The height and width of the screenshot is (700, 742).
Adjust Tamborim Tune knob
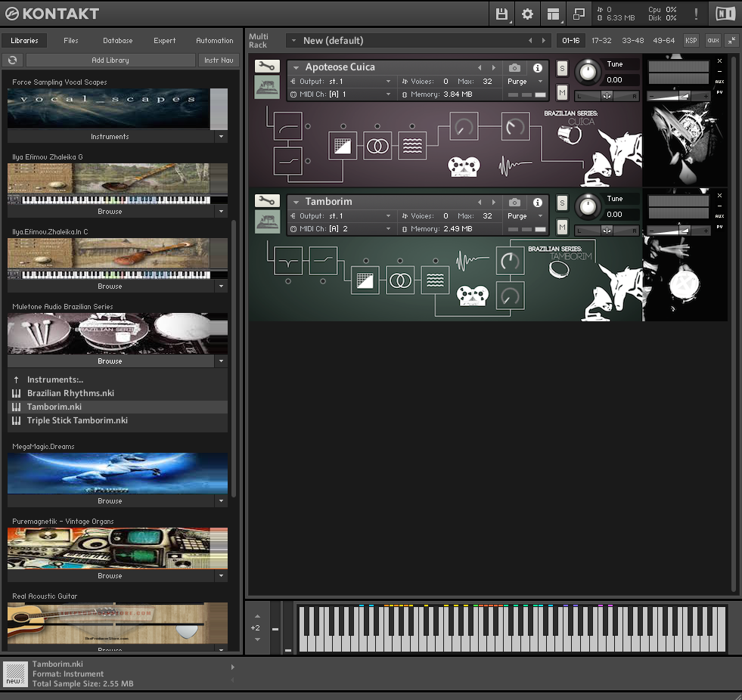pyautogui.click(x=588, y=206)
